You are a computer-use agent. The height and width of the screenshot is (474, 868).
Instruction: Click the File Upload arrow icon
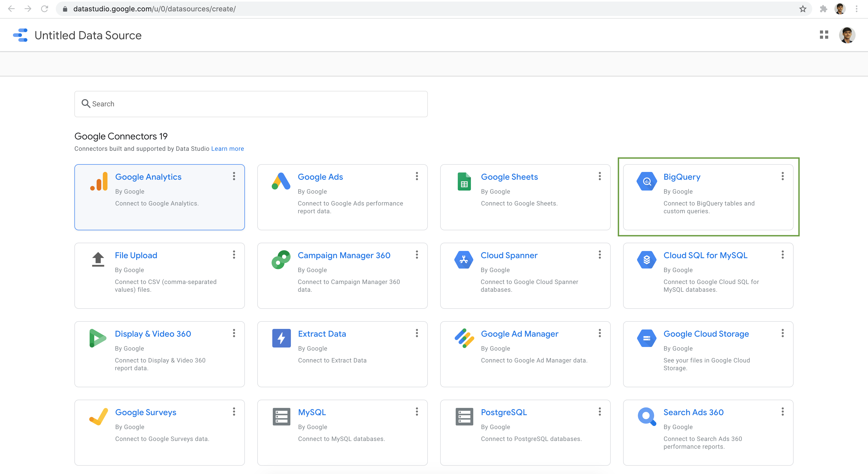coord(98,259)
